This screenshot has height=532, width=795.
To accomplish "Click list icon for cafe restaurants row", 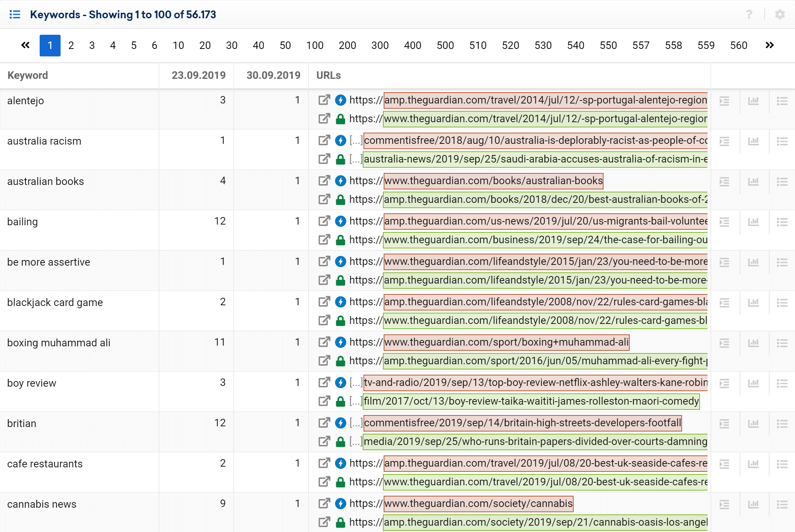I will tap(782, 464).
